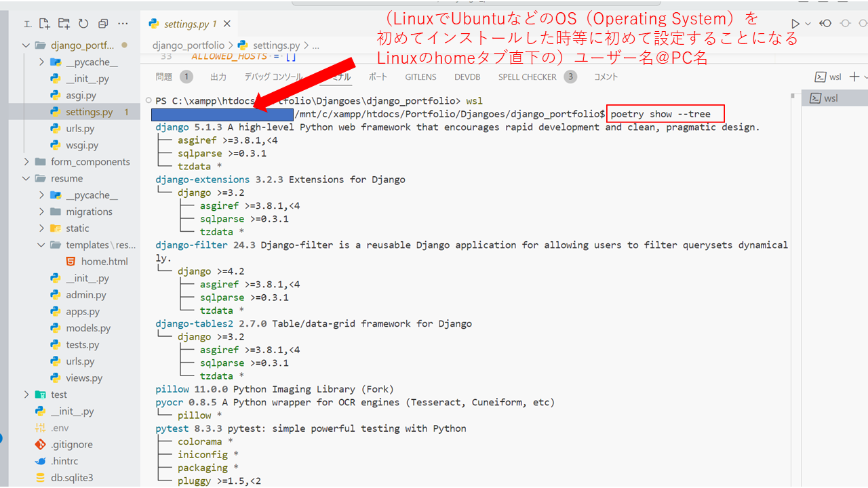
Task: Select the wsl terminal in the list
Action: pos(834,98)
